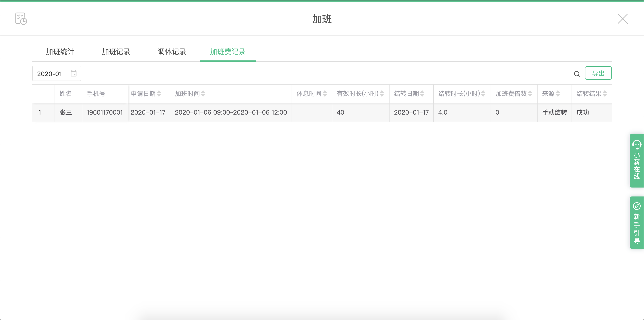Sort by 结转时长(小时) column
Image resolution: width=644 pixels, height=320 pixels.
tap(483, 94)
